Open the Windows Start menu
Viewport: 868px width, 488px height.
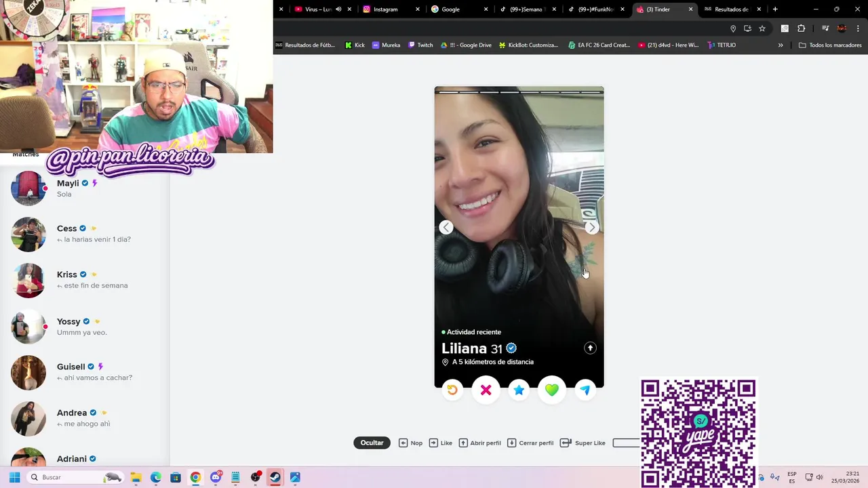point(14,477)
